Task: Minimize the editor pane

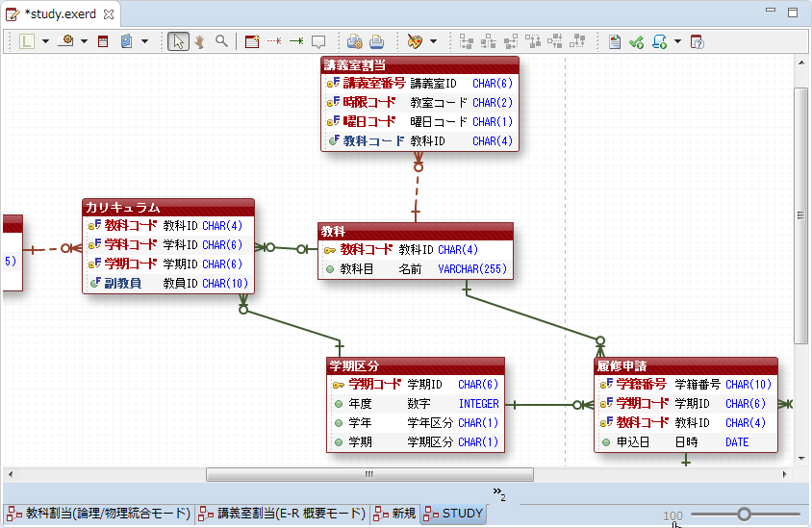Action: (771, 11)
